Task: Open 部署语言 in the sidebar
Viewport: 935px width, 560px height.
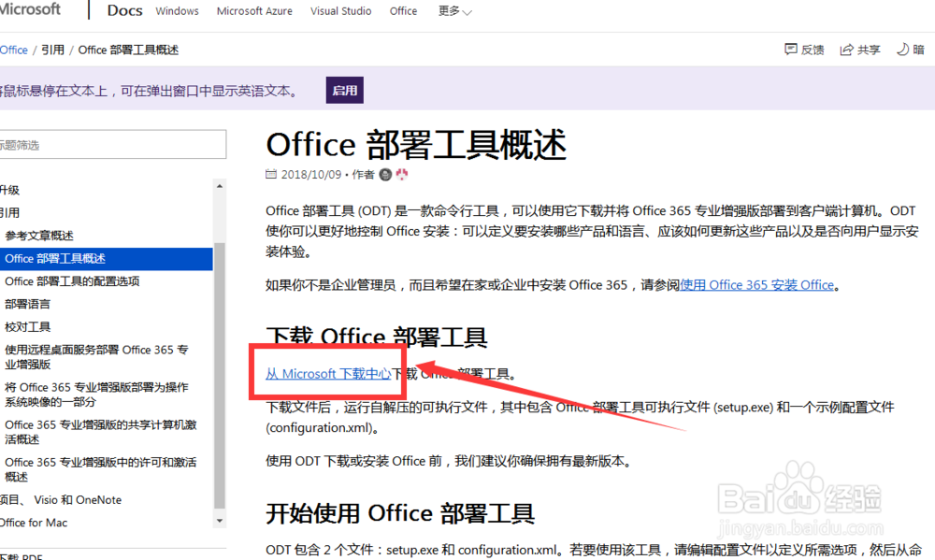Action: coord(27,304)
